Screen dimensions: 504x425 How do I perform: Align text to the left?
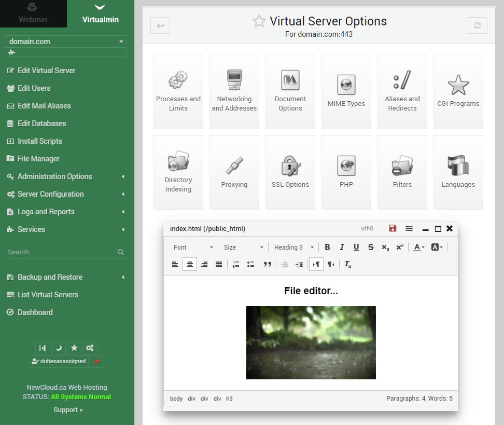(x=175, y=265)
